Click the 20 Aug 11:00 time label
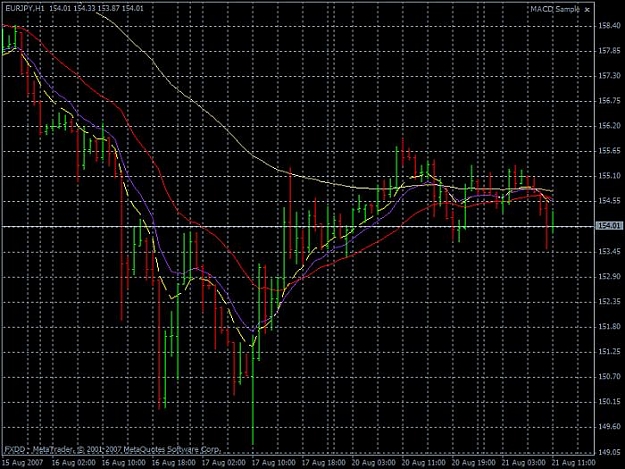 [424, 463]
